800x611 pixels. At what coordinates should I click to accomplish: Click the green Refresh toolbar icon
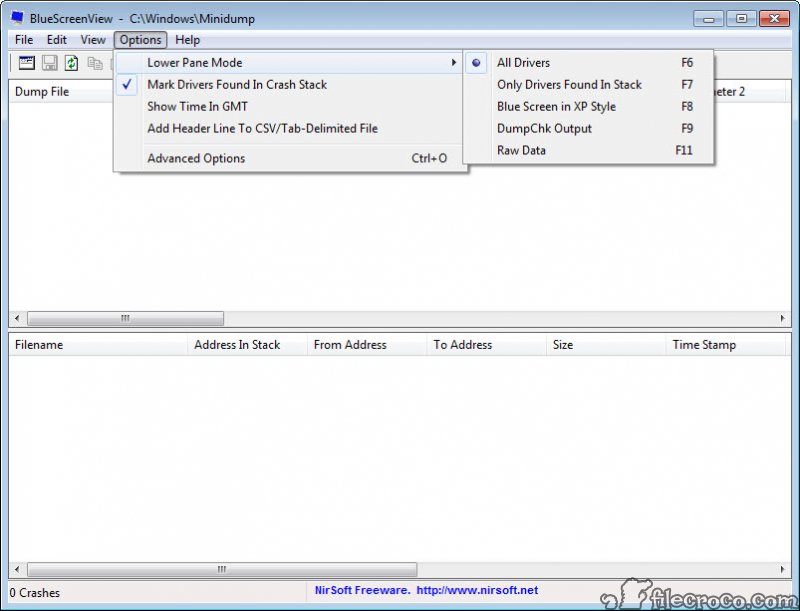point(71,63)
